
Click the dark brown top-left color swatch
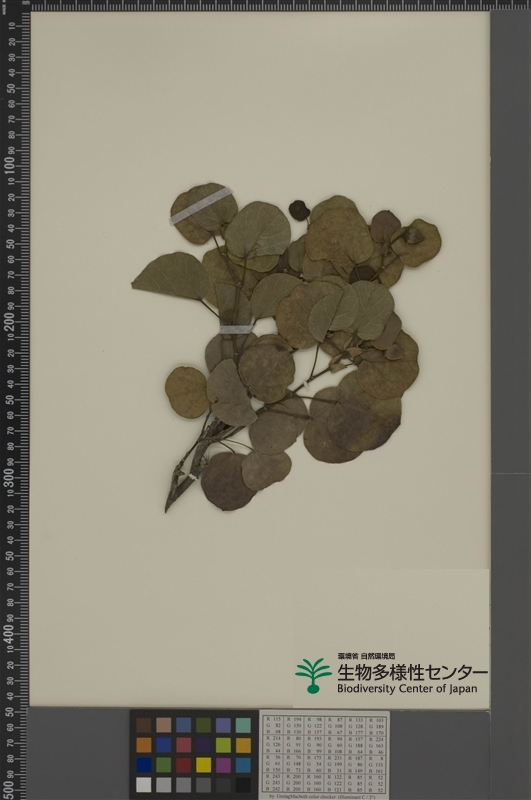coord(143,725)
